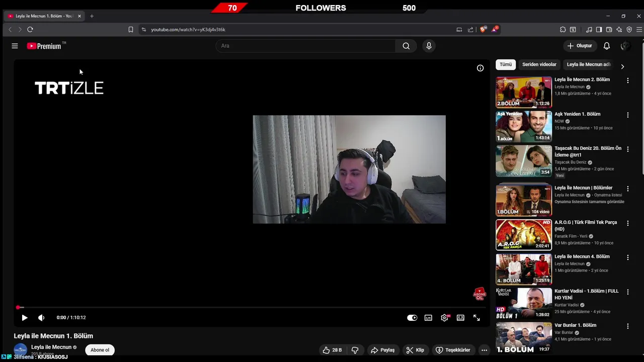Select the Tümü filter chip

click(x=506, y=64)
